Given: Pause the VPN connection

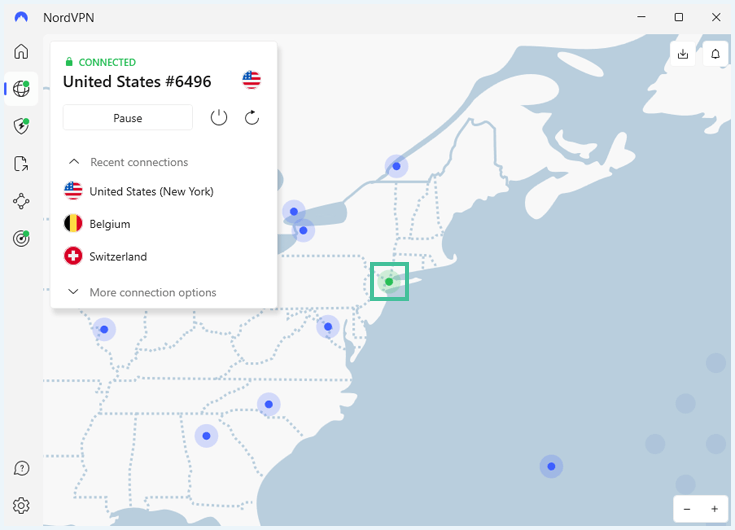Looking at the screenshot, I should (128, 118).
